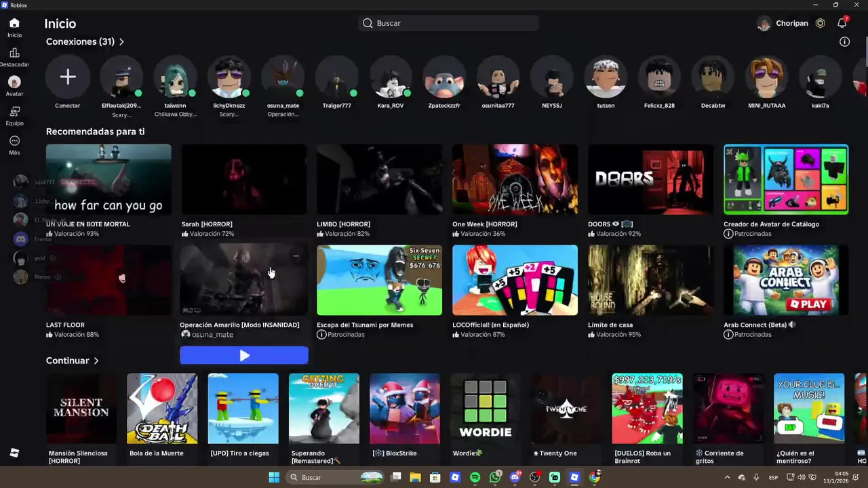Screen dimensions: 868x488
Task: Open friend Traigor777 profile
Action: pos(336,77)
